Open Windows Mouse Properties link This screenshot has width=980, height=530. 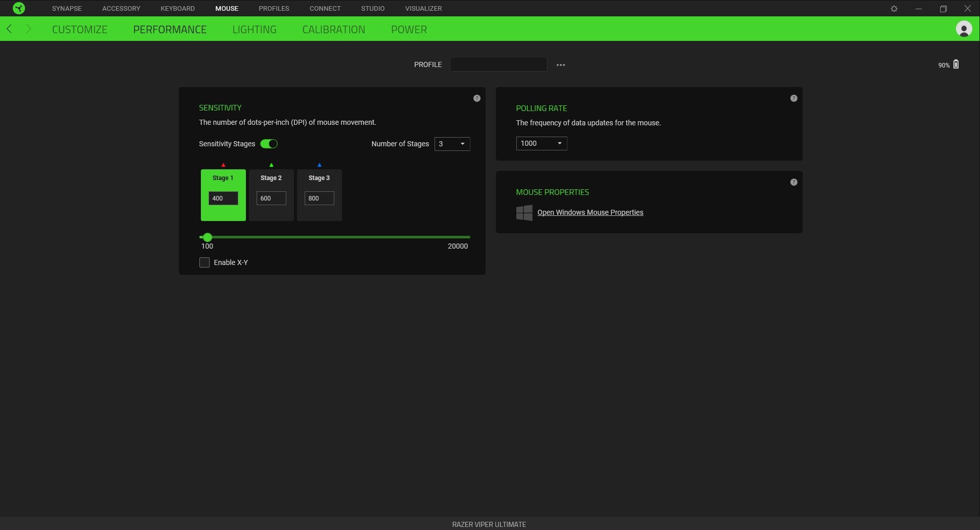(x=590, y=212)
